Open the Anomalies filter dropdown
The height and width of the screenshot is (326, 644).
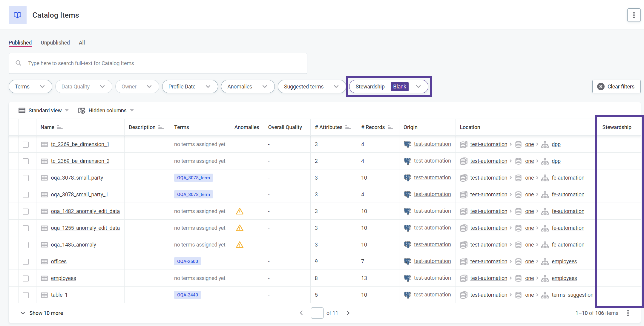247,87
